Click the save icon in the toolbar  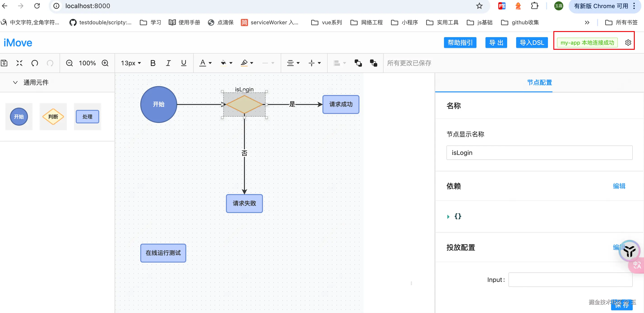click(4, 63)
